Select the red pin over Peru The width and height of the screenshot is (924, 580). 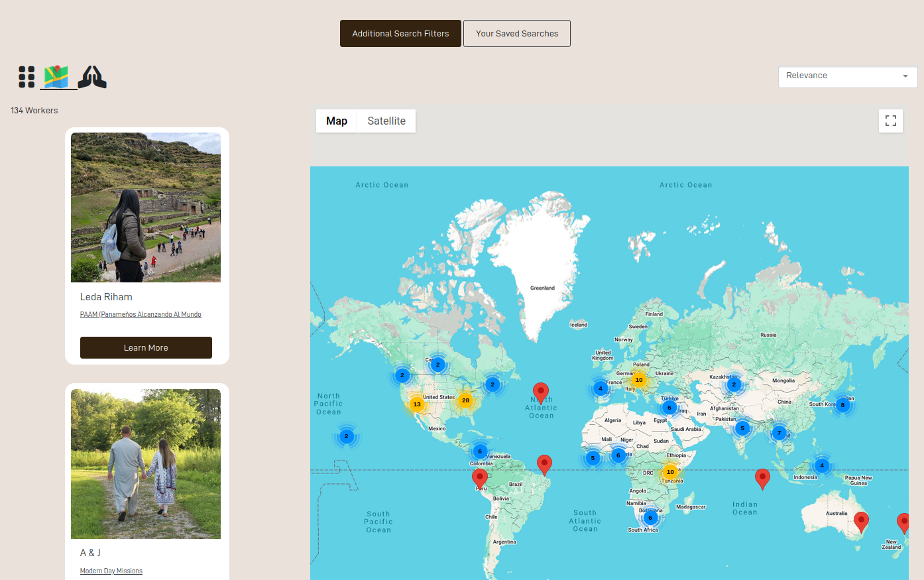pos(480,478)
